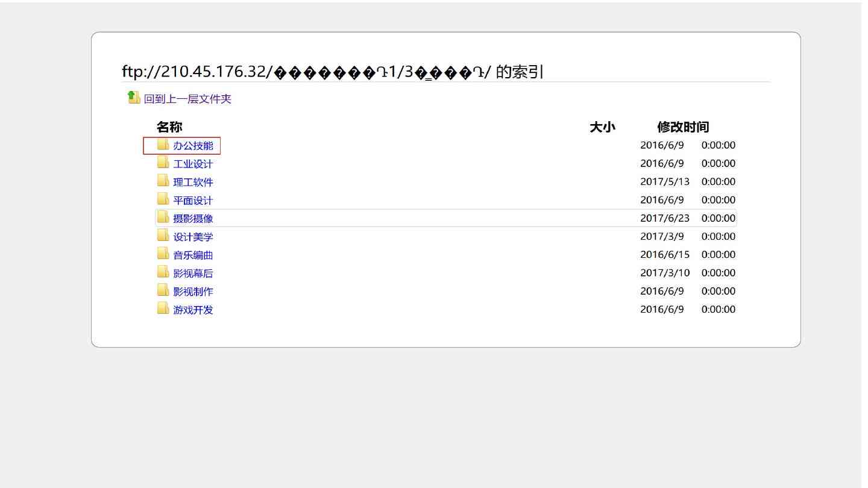This screenshot has width=868, height=488.
Task: Open the 平面设计 folder link
Action: pos(193,200)
